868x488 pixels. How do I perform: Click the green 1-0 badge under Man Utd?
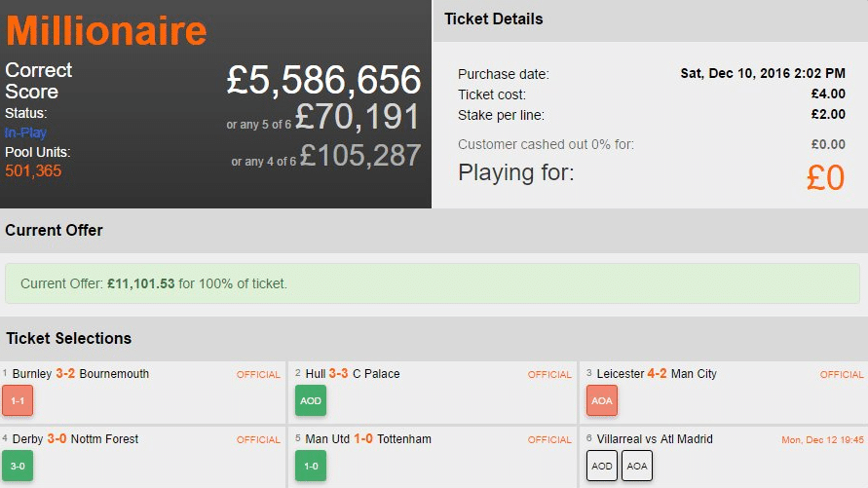(311, 466)
